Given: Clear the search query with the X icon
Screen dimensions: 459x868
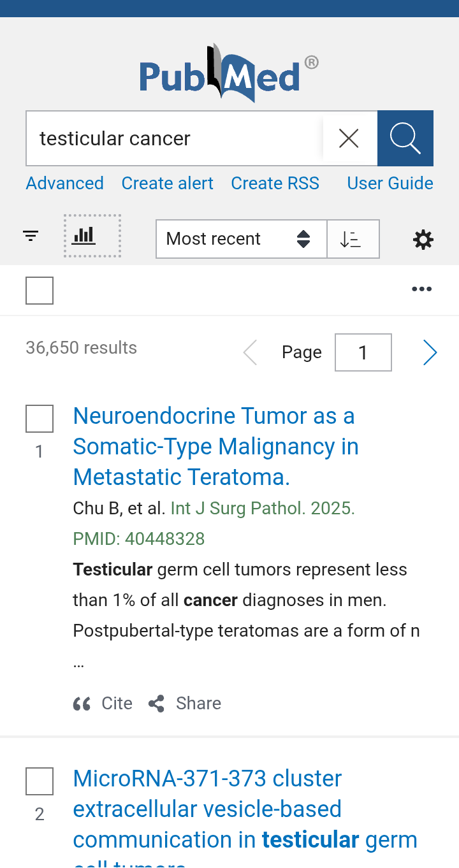Looking at the screenshot, I should pos(349,138).
